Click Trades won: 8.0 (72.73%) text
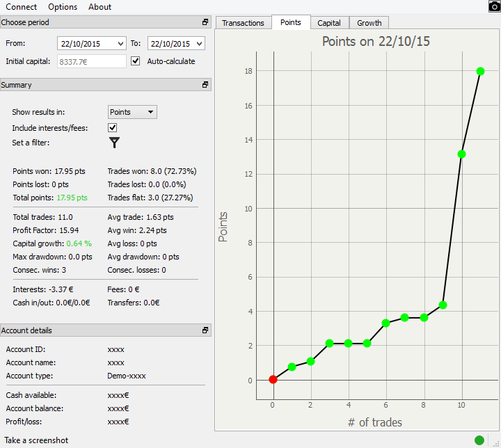501x448 pixels. tap(152, 171)
